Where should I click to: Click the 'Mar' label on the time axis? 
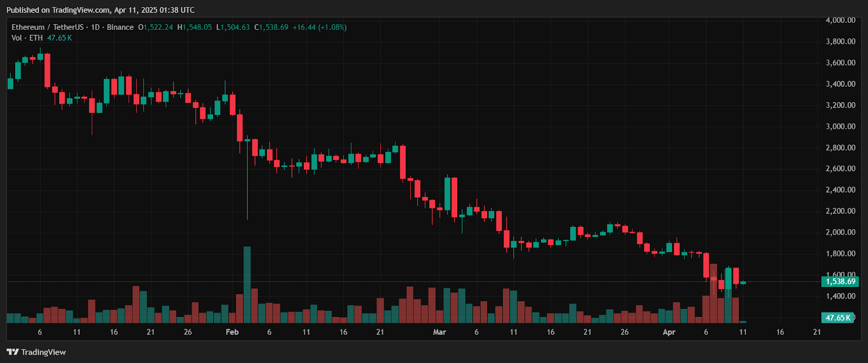(x=439, y=332)
